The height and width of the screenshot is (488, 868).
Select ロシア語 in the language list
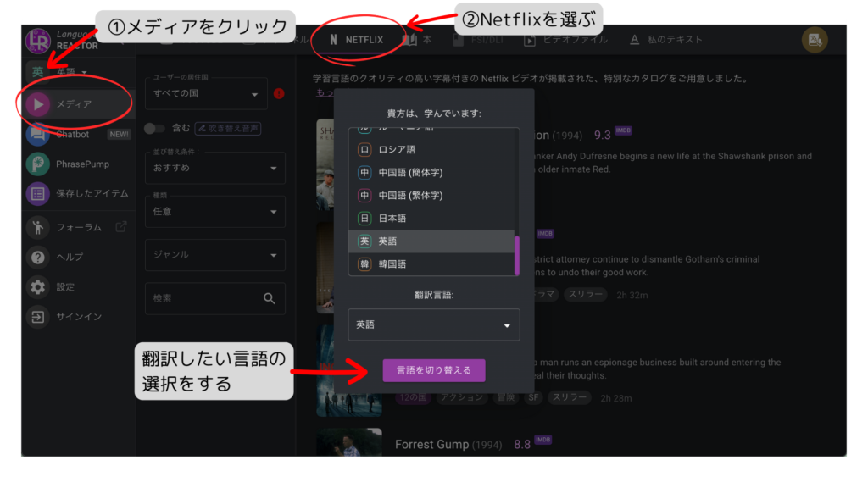click(431, 149)
